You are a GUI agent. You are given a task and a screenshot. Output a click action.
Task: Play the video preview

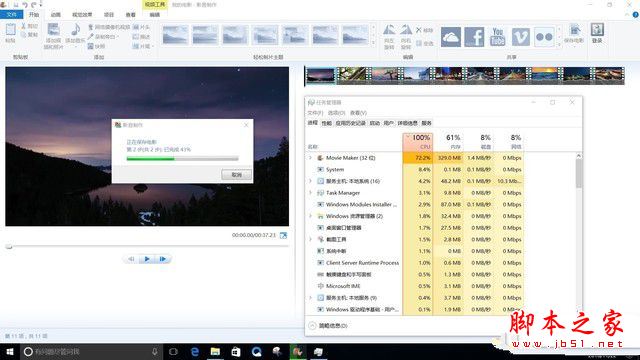(x=147, y=259)
